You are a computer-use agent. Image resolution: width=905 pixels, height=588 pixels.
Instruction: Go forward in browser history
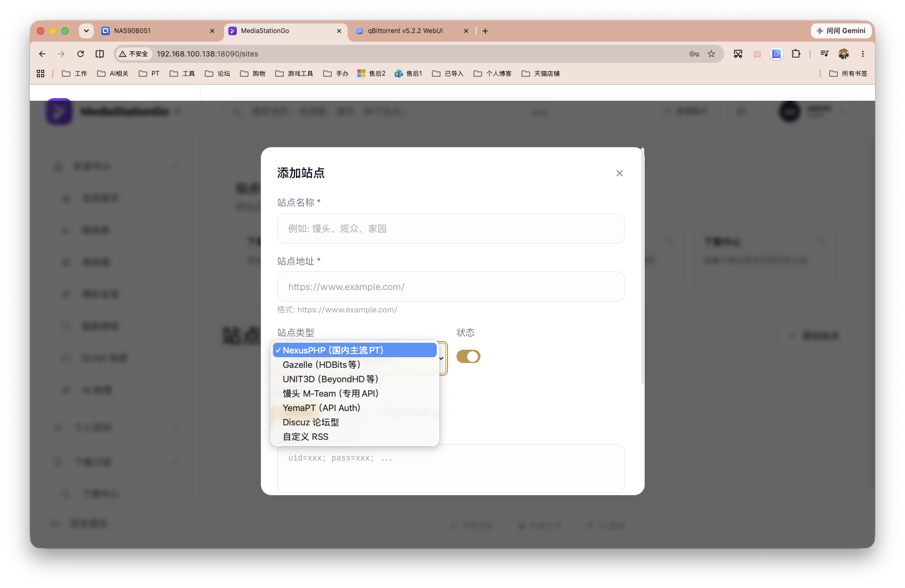[61, 54]
